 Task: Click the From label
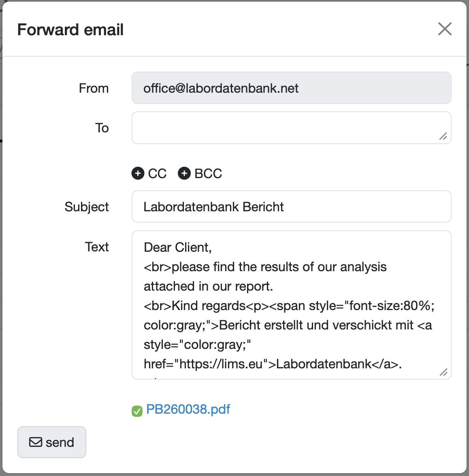[x=94, y=88]
